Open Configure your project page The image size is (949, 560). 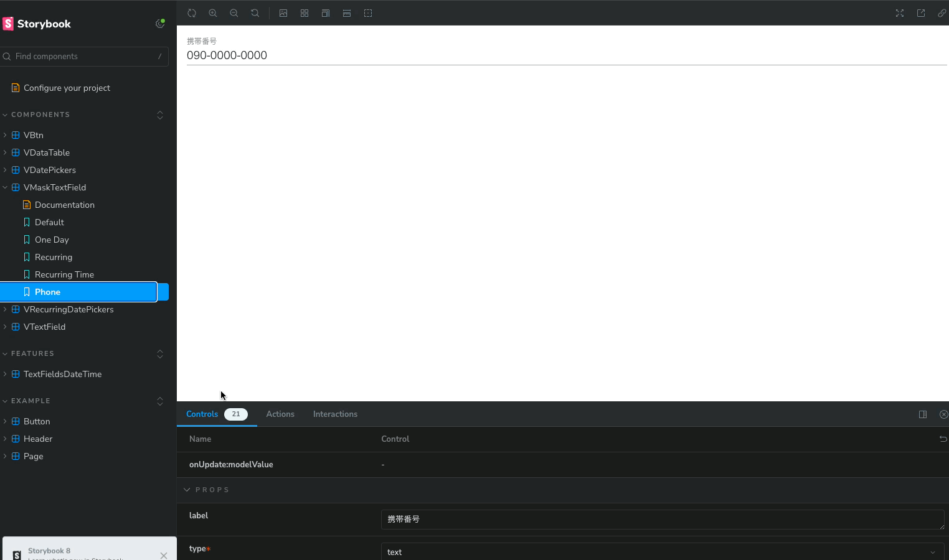[x=67, y=88]
